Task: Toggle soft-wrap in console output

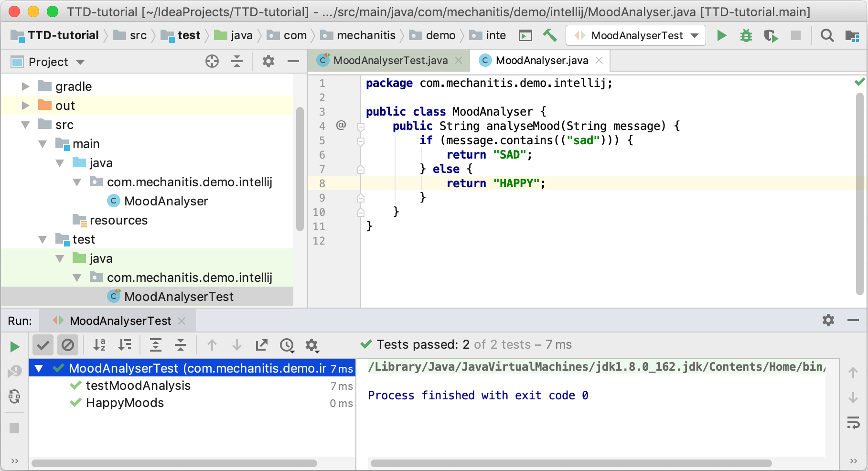Action: click(x=853, y=423)
